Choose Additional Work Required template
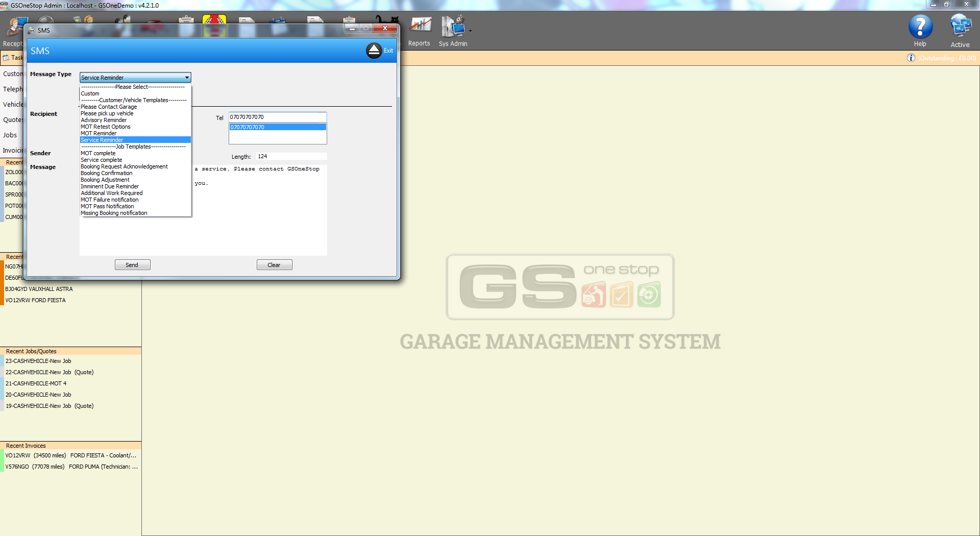 pos(136,193)
